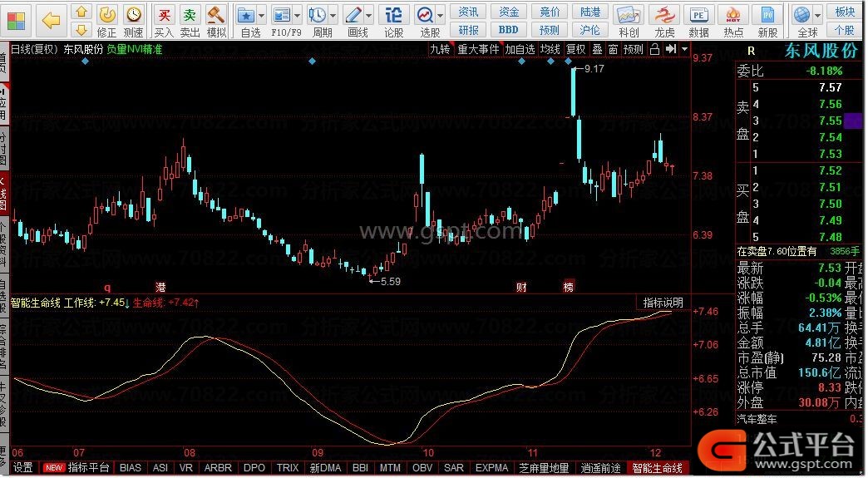Toggle the 九转 indicator
This screenshot has height=478, width=868.
tap(441, 49)
